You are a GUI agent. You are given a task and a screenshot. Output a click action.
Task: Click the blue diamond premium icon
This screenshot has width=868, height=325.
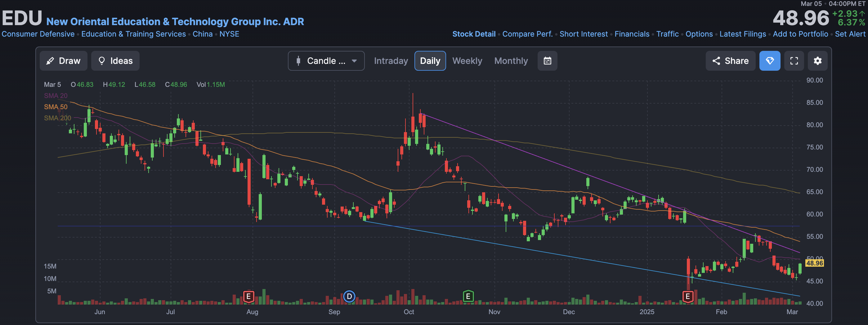pyautogui.click(x=770, y=60)
